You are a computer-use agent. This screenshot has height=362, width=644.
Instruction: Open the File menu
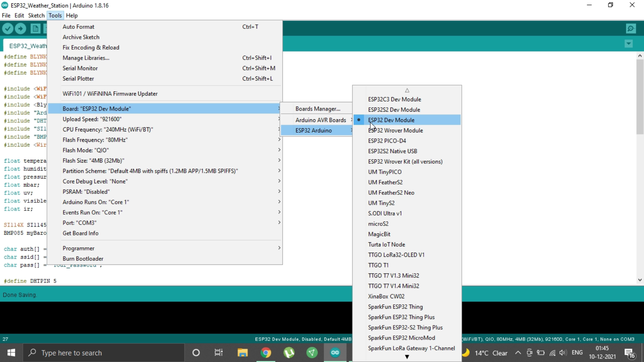click(x=6, y=15)
